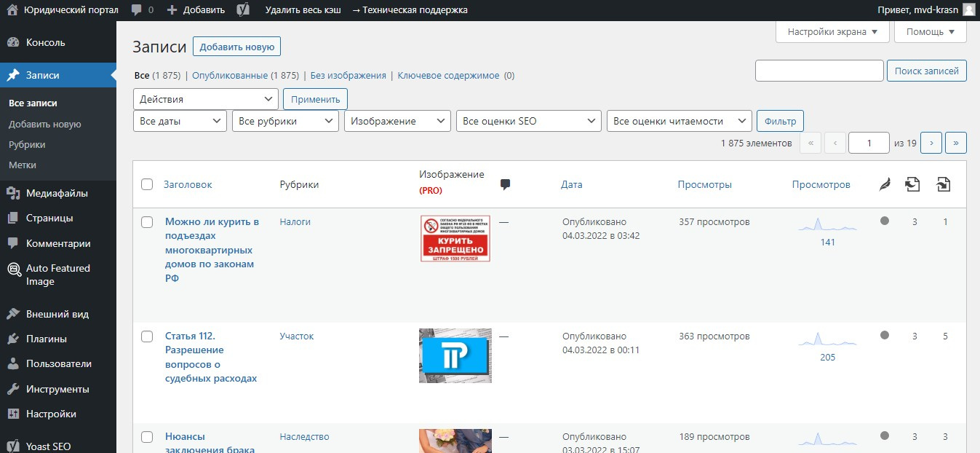Click the grey SEO dot for Статья 112
Image resolution: width=980 pixels, height=453 pixels.
click(885, 335)
